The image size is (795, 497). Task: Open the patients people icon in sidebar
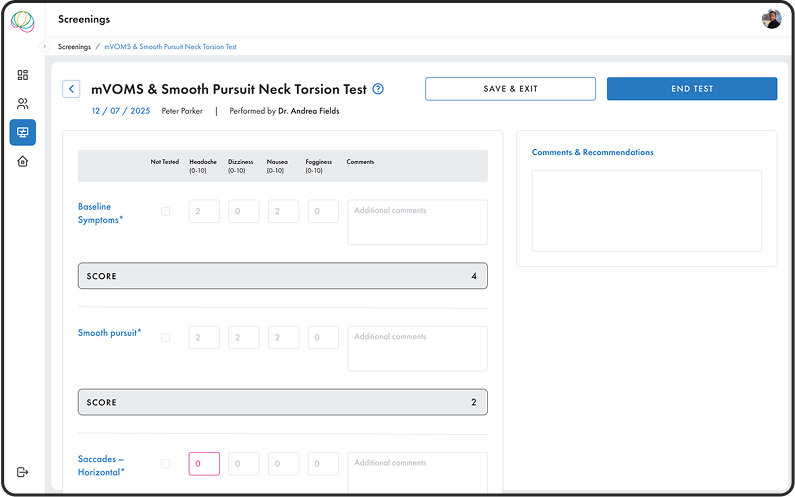pos(23,104)
